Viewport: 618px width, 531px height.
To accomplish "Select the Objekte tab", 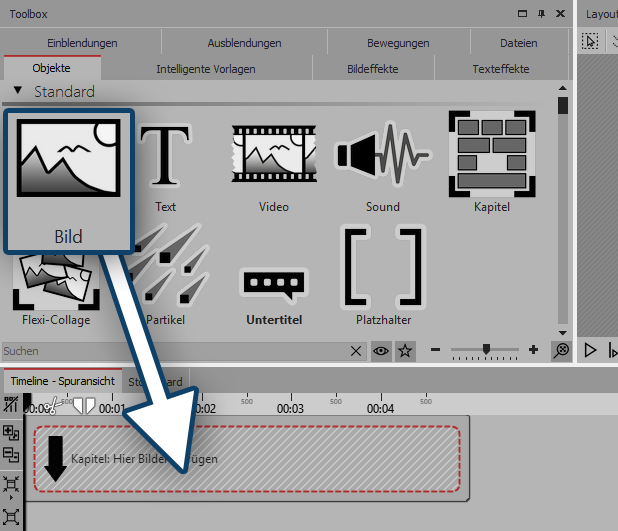I will [x=52, y=68].
